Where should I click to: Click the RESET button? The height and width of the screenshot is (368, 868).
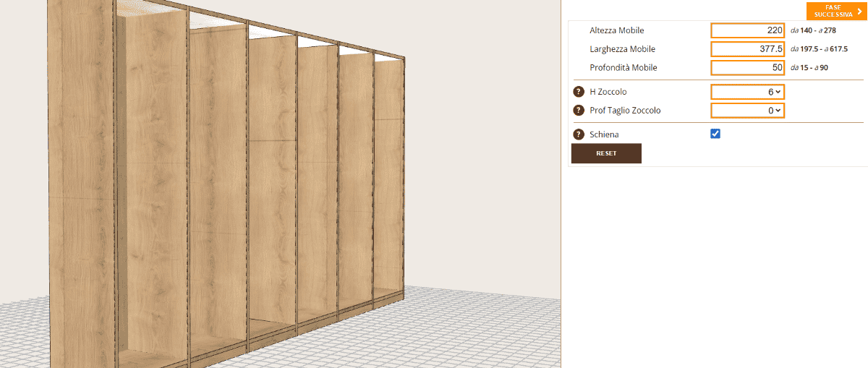click(x=606, y=153)
